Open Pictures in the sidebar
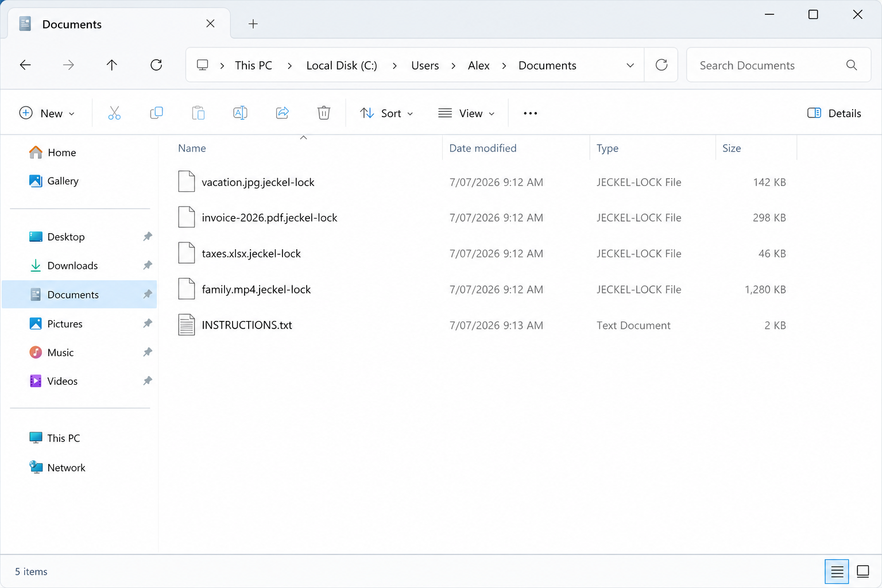Viewport: 882px width, 588px height. point(55,323)
